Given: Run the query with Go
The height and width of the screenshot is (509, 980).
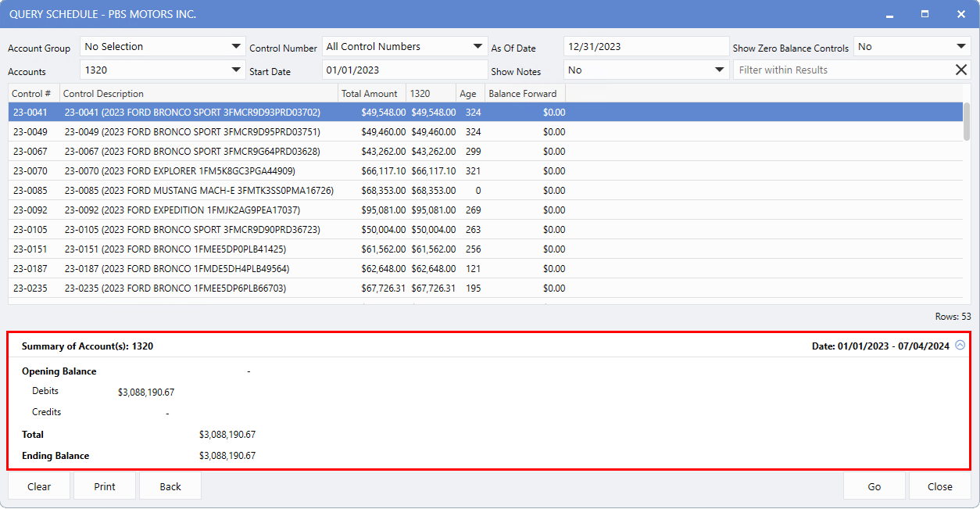Looking at the screenshot, I should 874,486.
